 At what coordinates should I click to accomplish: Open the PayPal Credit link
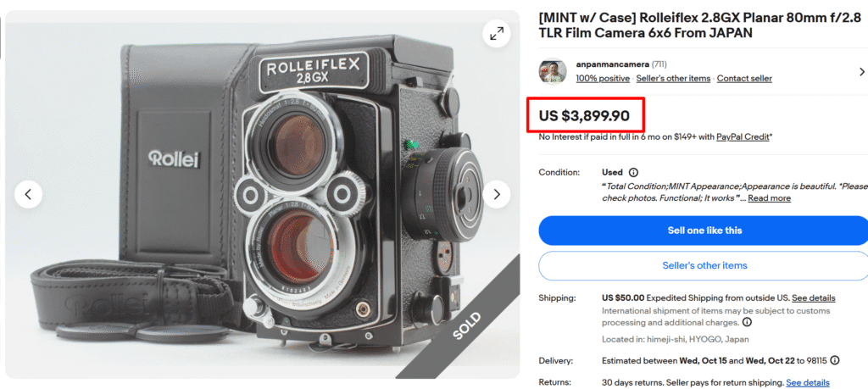[743, 136]
